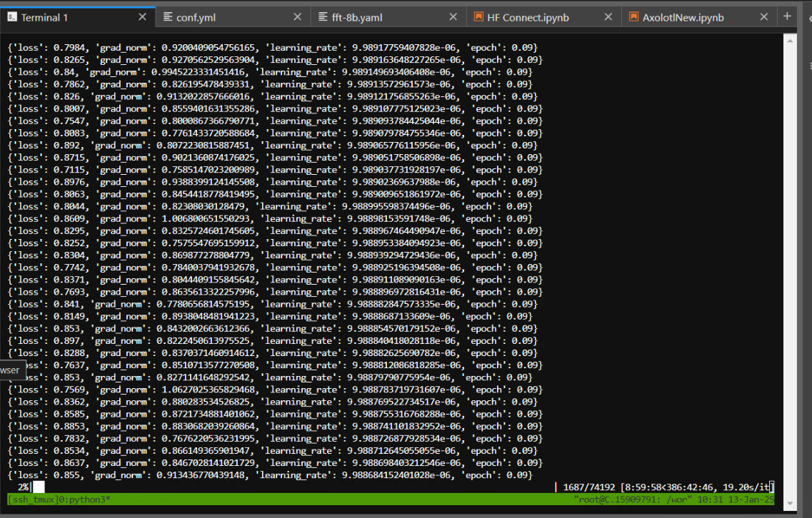Click the loss value 0.7547
The image size is (812, 518).
pos(69,121)
